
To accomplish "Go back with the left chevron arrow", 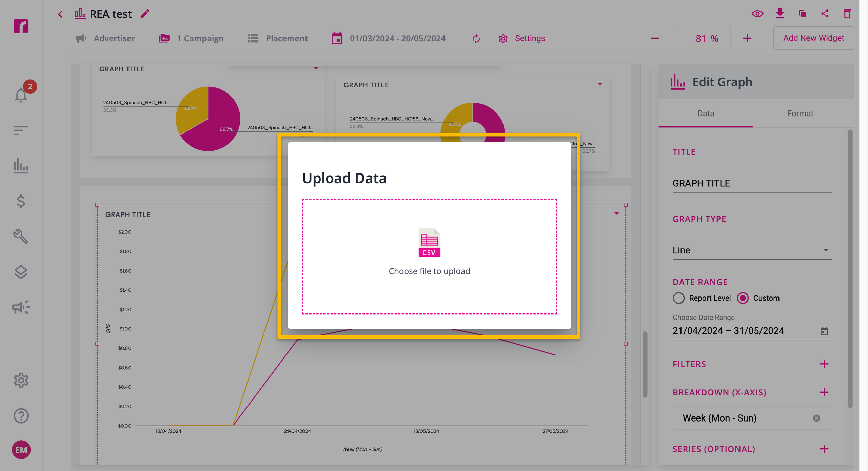I will 60,14.
